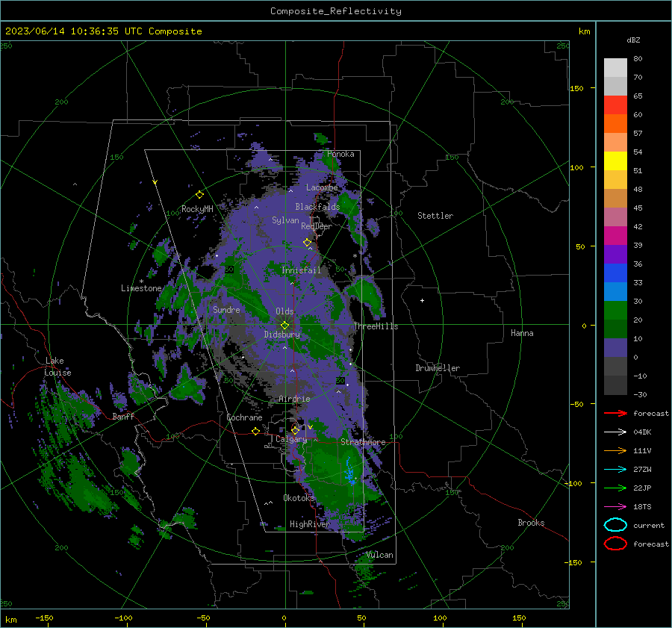Image resolution: width=672 pixels, height=628 pixels.
Task: Click the RedDeer city label
Action: click(x=317, y=226)
